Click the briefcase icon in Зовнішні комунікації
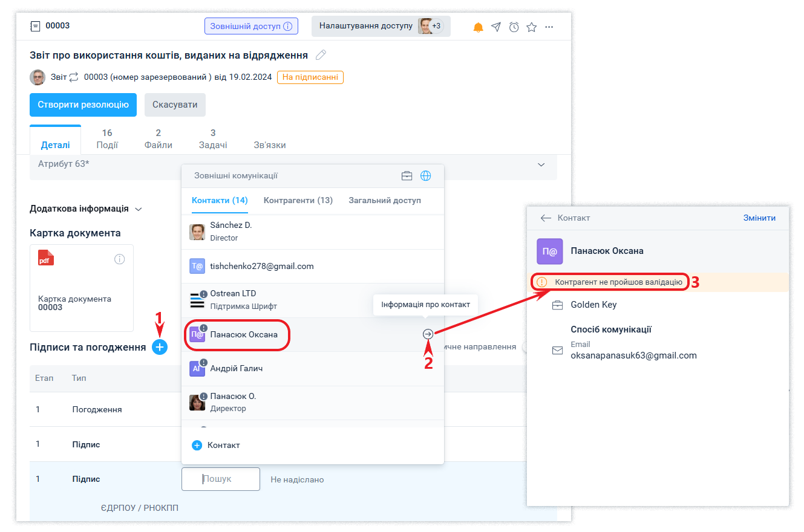Viewport: 804px width, 532px height. [407, 176]
